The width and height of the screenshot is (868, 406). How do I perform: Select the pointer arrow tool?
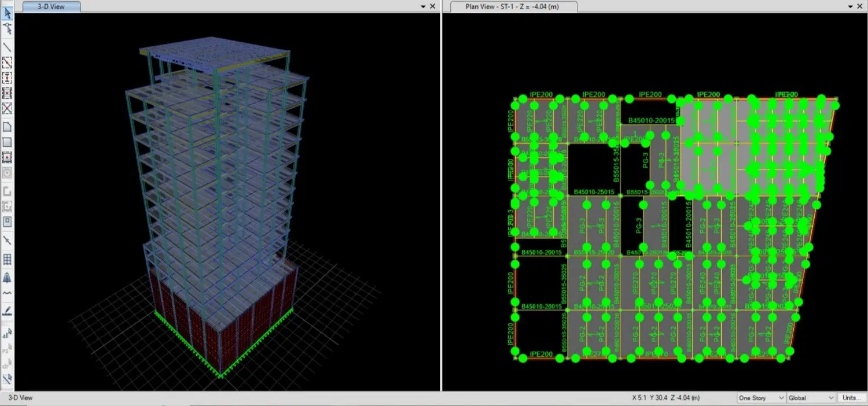[x=7, y=13]
